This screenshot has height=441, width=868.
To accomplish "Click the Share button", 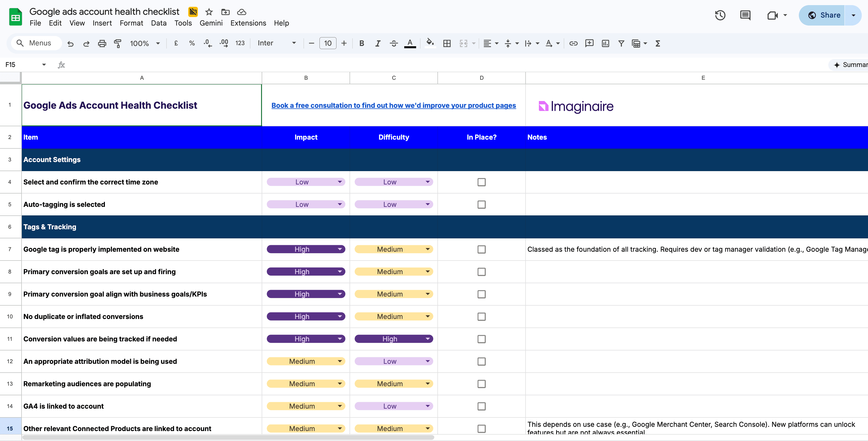I will (822, 15).
